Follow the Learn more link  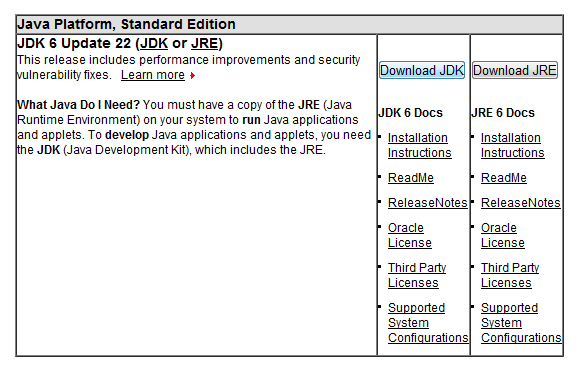tap(153, 75)
